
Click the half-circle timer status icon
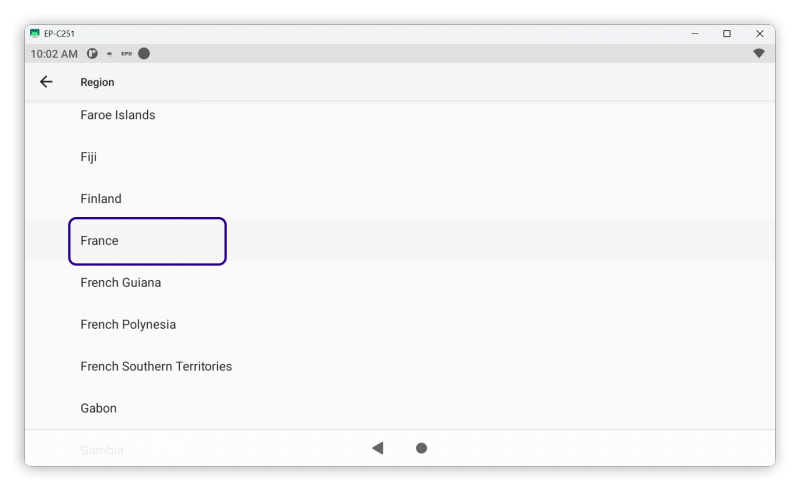(92, 54)
